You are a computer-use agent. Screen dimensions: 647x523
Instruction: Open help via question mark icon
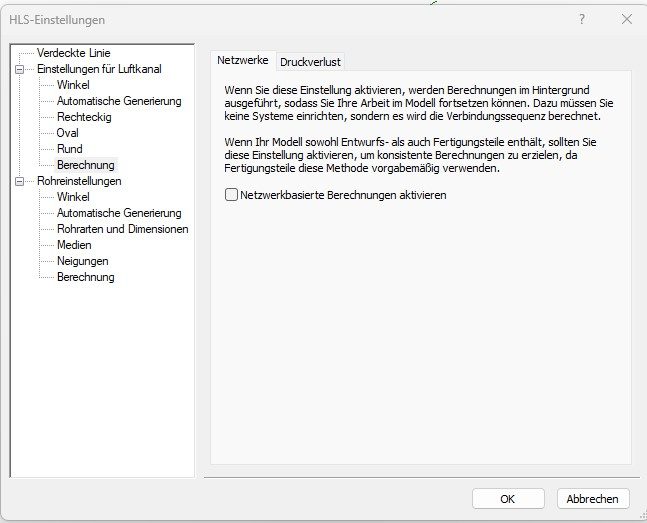[581, 19]
